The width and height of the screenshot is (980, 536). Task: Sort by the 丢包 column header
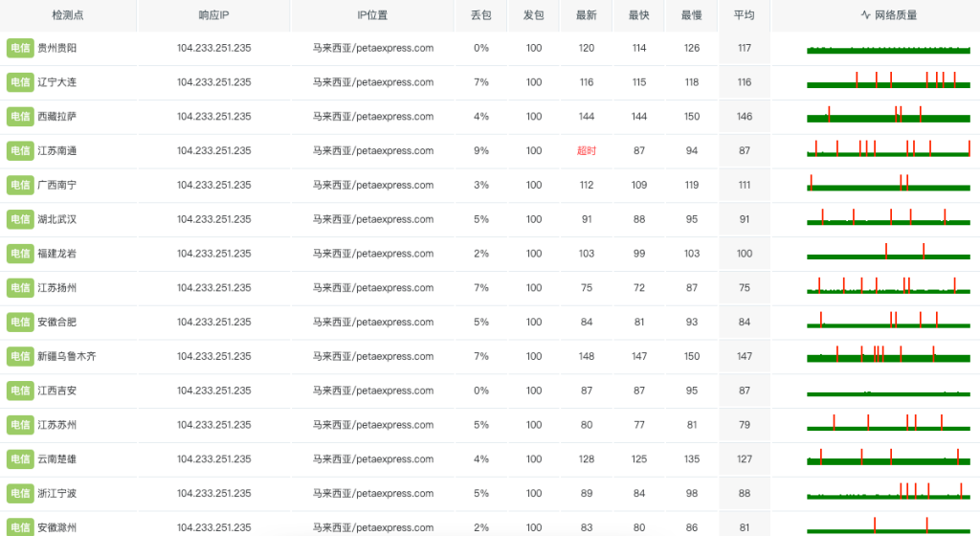pyautogui.click(x=481, y=15)
